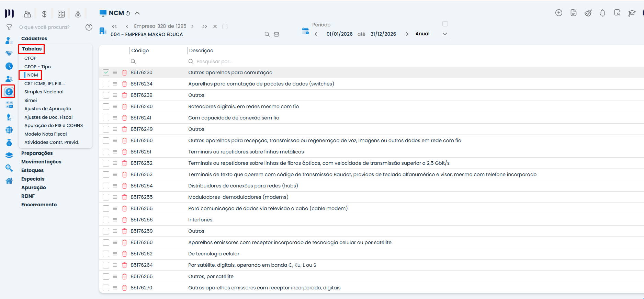The height and width of the screenshot is (299, 644).
Task: Tick checkbox for row 85176241
Action: [x=106, y=118]
